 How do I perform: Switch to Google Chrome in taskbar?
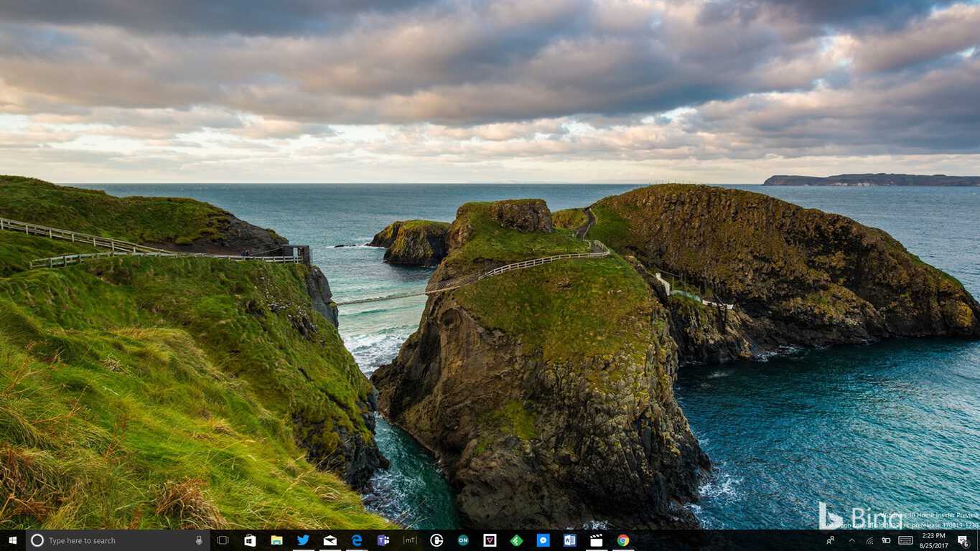click(623, 540)
